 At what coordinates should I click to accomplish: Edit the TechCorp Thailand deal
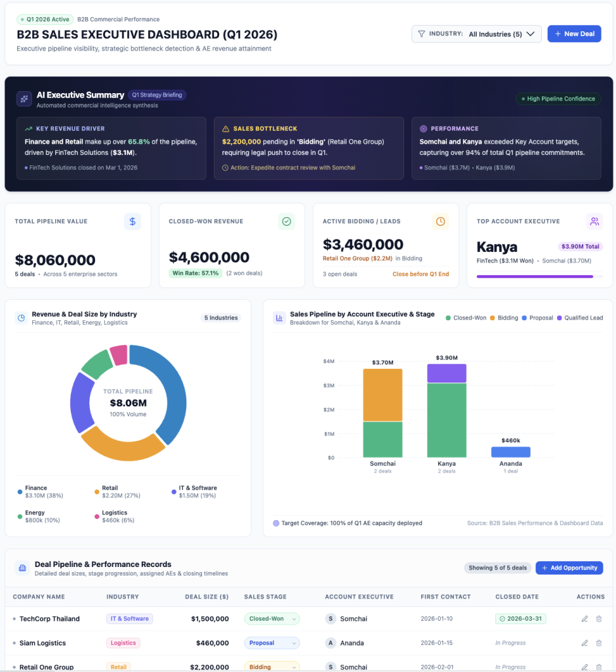point(585,619)
